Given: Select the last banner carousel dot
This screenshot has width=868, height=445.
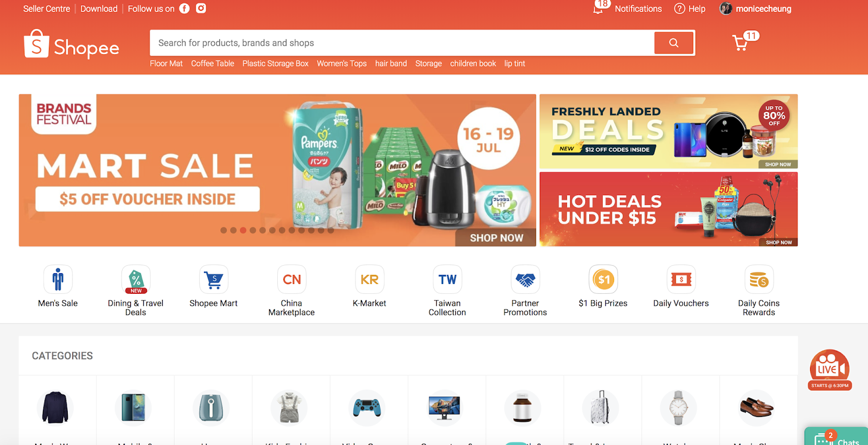Looking at the screenshot, I should [x=331, y=230].
